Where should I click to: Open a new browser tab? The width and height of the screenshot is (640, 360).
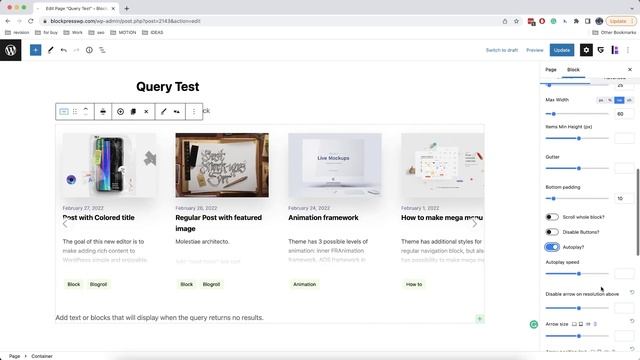click(x=127, y=8)
